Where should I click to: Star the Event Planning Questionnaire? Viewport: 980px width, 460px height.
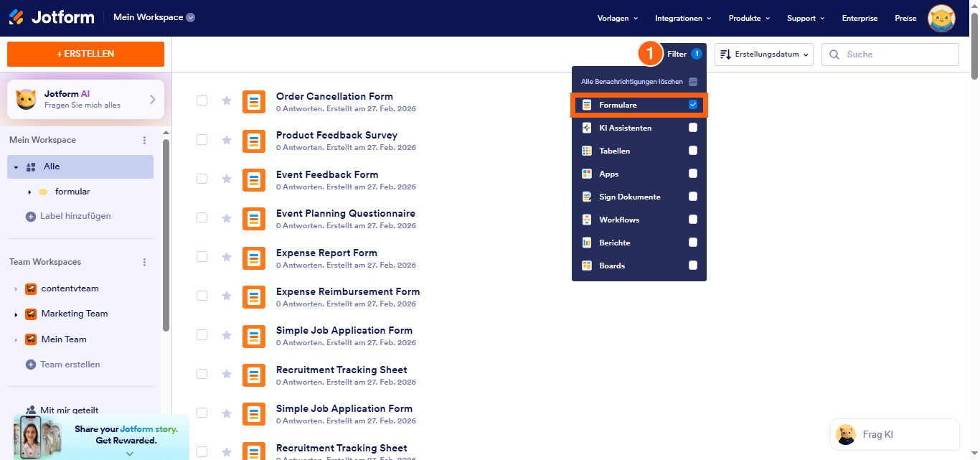click(x=227, y=218)
